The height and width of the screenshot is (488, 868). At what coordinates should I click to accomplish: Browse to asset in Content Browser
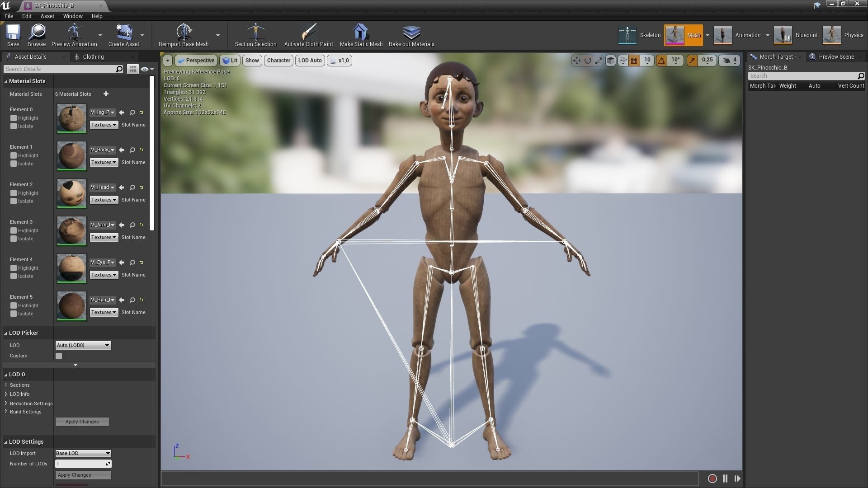[36, 35]
